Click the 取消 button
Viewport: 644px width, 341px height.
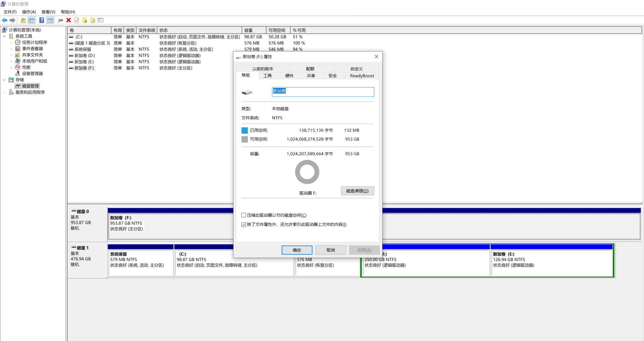pos(330,250)
